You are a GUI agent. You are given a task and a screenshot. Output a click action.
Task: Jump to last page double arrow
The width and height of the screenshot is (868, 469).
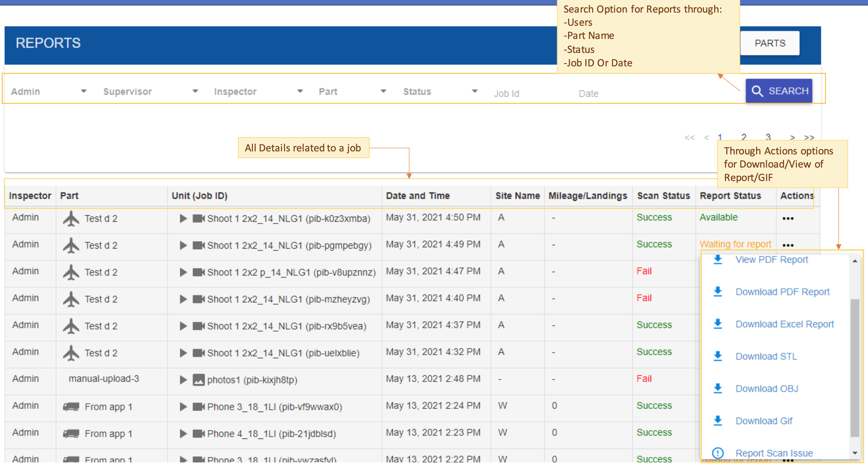pyautogui.click(x=809, y=137)
